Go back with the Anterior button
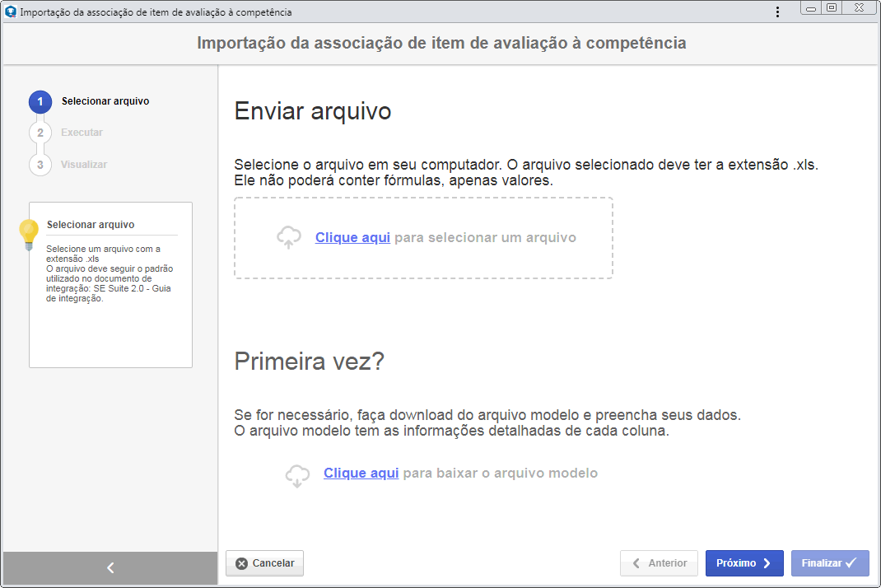 coord(659,563)
